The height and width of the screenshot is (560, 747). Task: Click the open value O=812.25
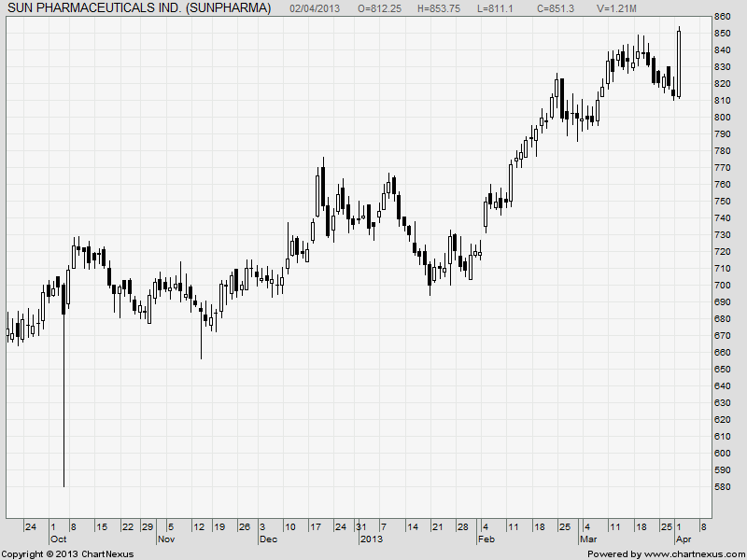pyautogui.click(x=379, y=8)
